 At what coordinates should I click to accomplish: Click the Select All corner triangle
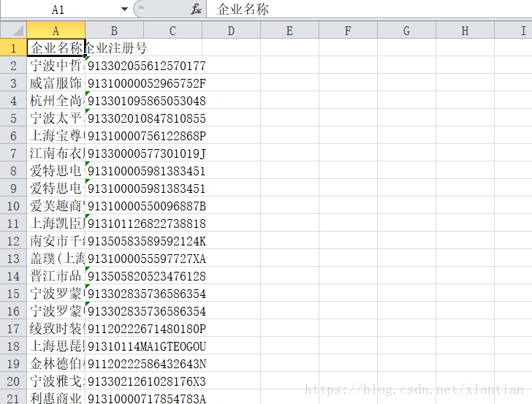[14, 30]
